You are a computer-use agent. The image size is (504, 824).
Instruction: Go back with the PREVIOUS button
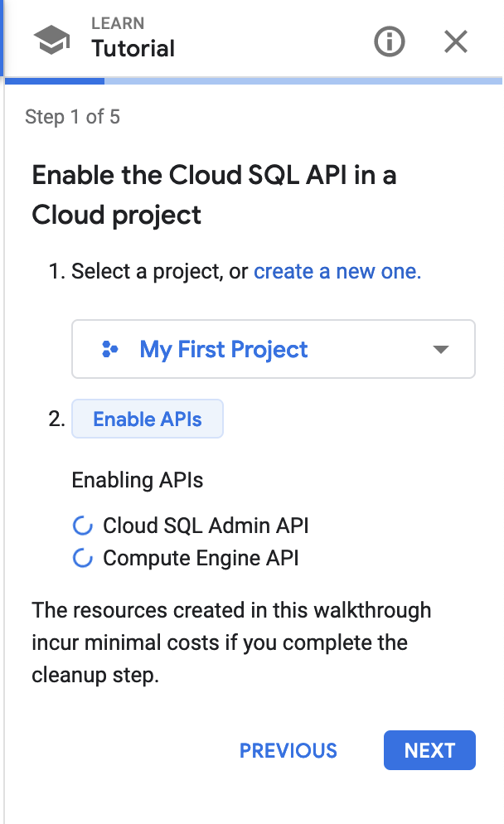[288, 751]
